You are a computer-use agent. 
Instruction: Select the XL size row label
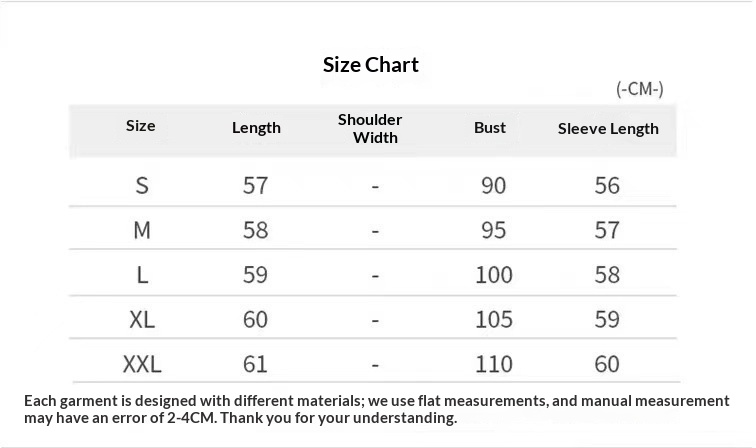[x=142, y=319]
